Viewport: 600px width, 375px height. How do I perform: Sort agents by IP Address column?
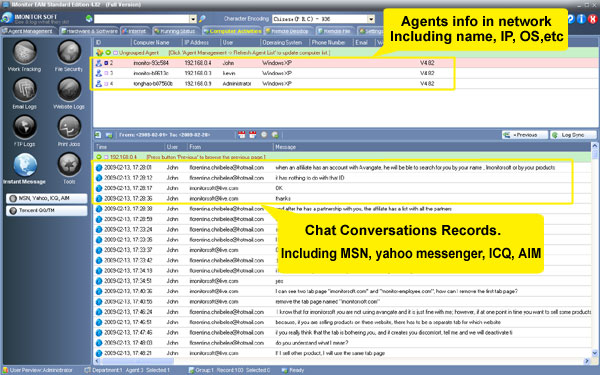pyautogui.click(x=201, y=42)
